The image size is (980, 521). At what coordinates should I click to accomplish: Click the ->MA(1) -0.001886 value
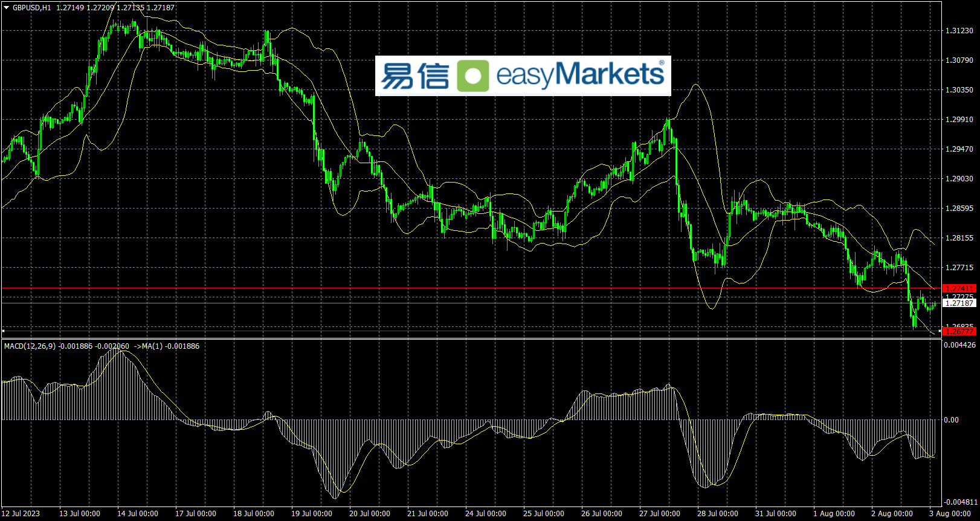[167, 346]
